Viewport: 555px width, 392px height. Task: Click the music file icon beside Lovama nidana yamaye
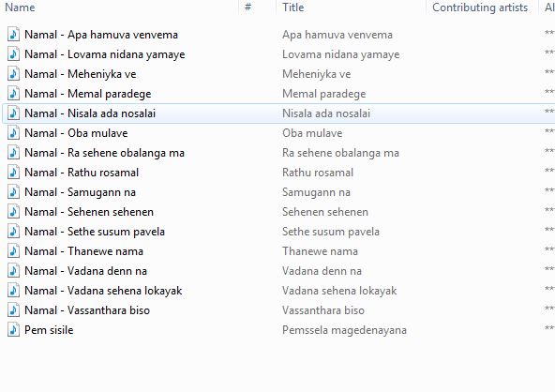tap(13, 54)
